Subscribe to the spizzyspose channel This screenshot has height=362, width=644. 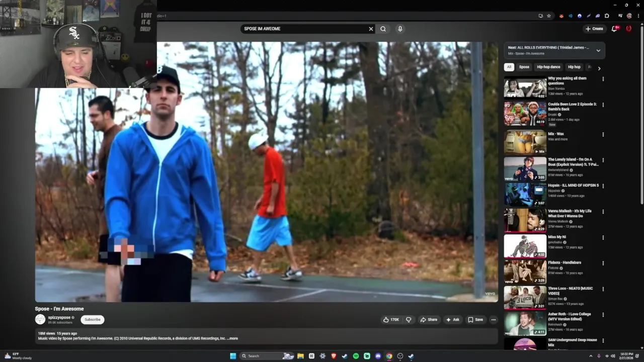coord(93,319)
